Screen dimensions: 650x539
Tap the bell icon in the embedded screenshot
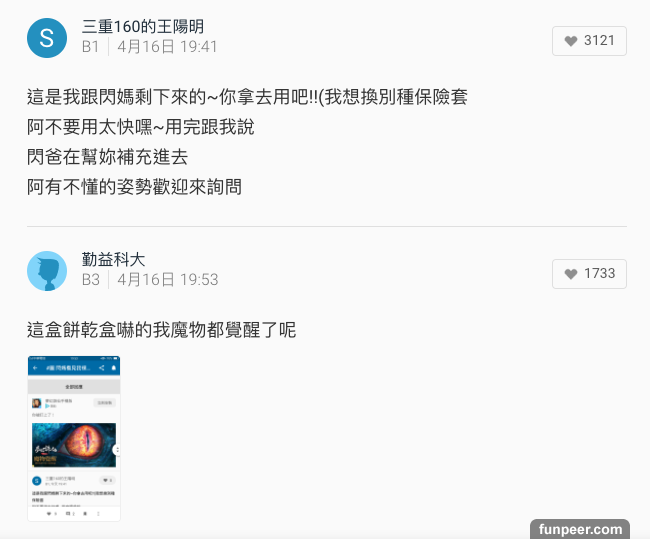114,368
